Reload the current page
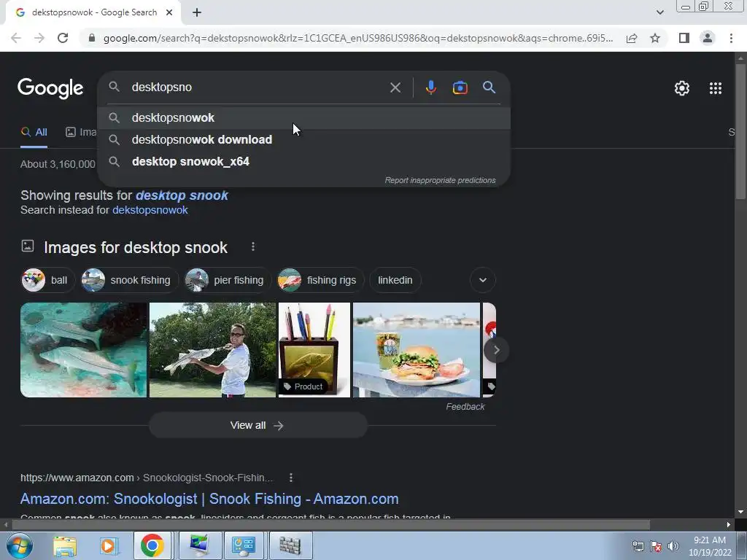 point(63,38)
